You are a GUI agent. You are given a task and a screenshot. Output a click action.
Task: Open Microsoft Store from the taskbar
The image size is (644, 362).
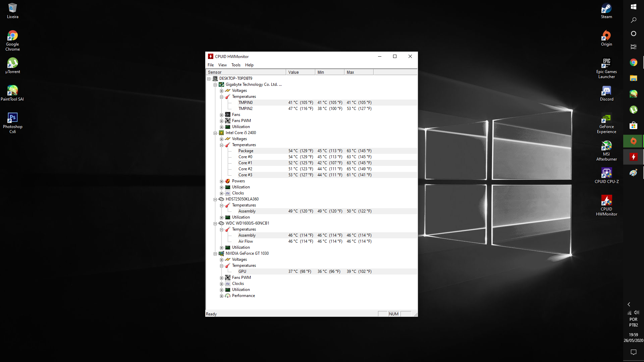click(x=633, y=125)
